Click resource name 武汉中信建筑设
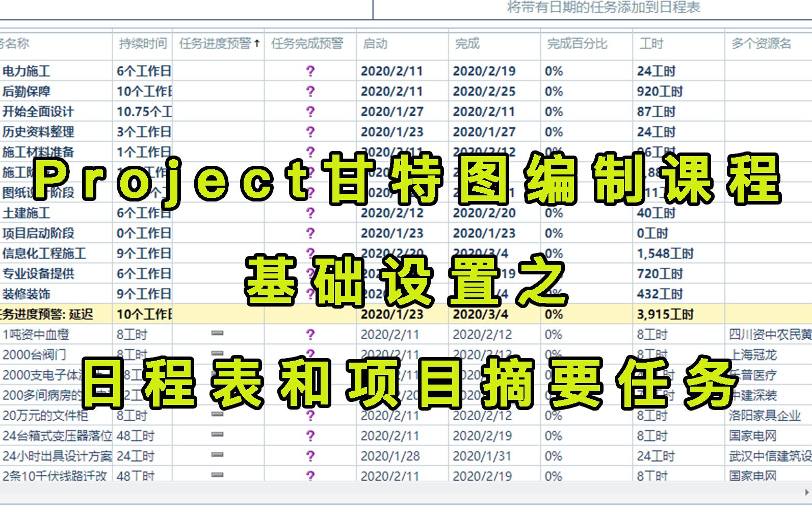 pyautogui.click(x=770, y=456)
